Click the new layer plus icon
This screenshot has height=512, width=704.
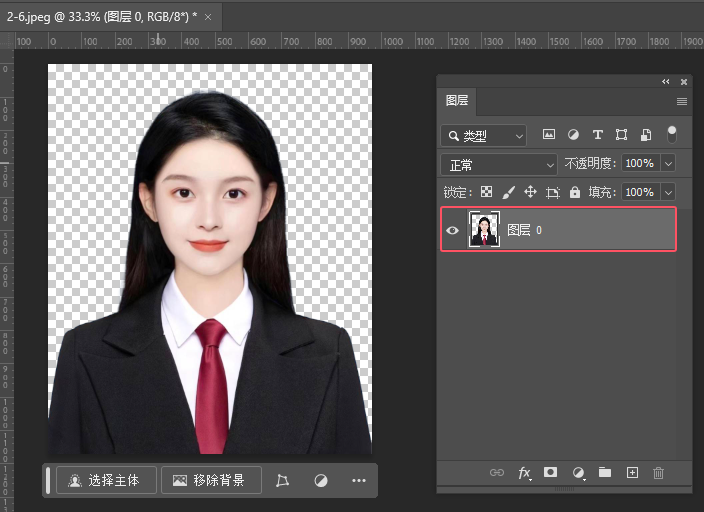631,472
